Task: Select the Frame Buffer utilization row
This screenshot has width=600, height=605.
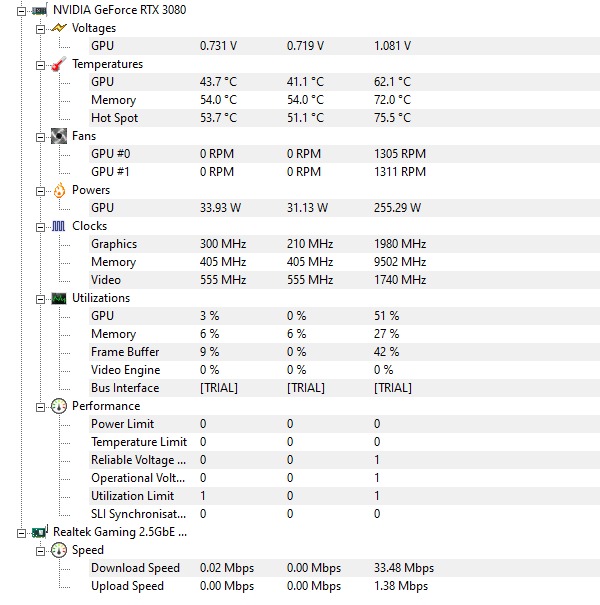Action: (125, 352)
